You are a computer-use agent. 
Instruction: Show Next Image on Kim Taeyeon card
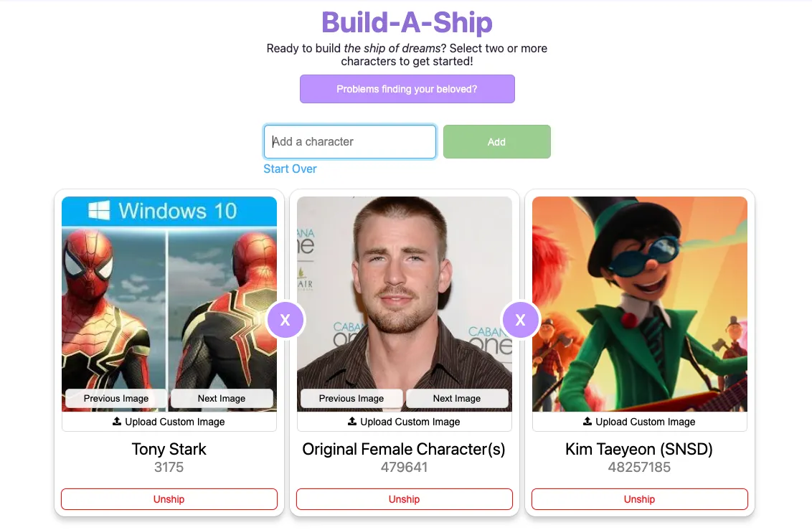[x=693, y=398]
